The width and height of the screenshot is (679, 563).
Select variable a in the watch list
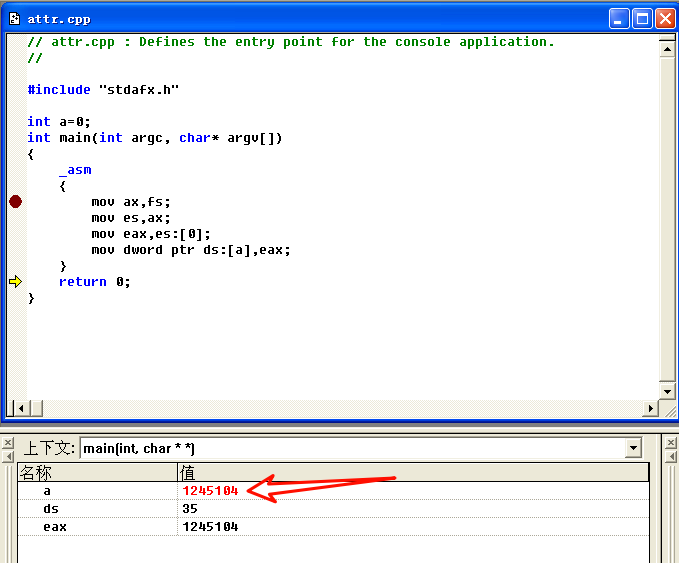pos(47,491)
